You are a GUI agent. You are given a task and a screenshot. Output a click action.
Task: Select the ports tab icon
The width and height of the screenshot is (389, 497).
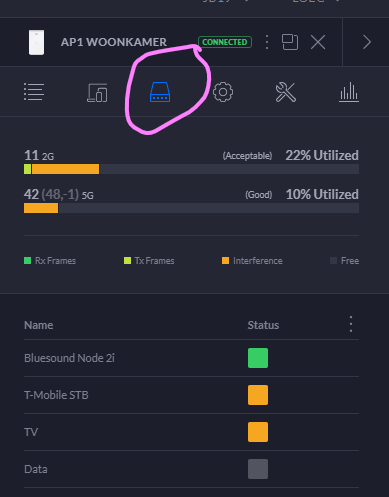160,92
